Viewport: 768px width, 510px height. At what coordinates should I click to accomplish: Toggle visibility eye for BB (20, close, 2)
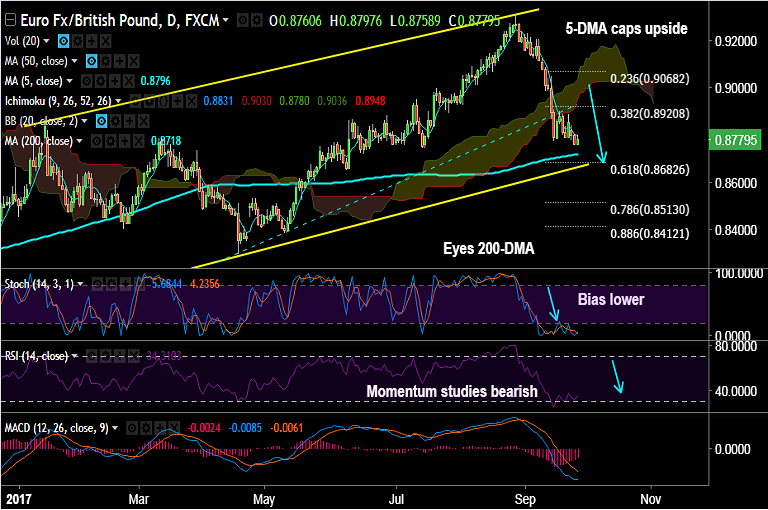click(101, 121)
